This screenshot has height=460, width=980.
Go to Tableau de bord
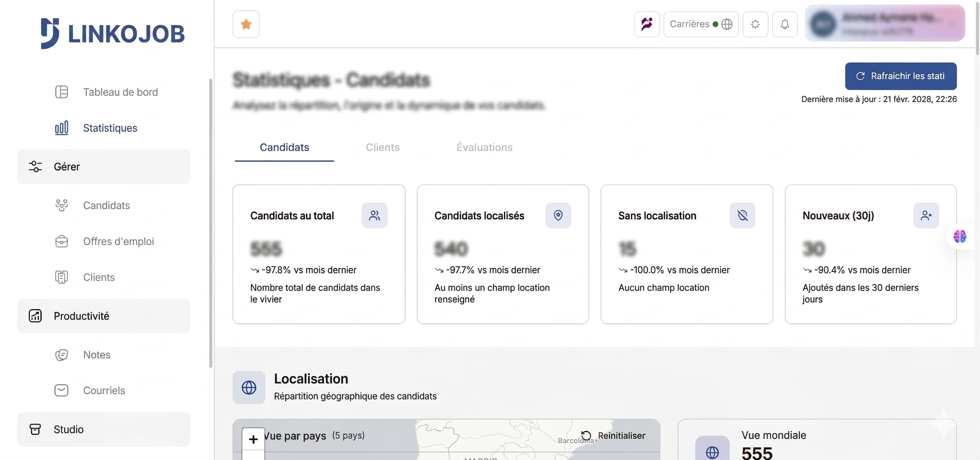pos(120,92)
